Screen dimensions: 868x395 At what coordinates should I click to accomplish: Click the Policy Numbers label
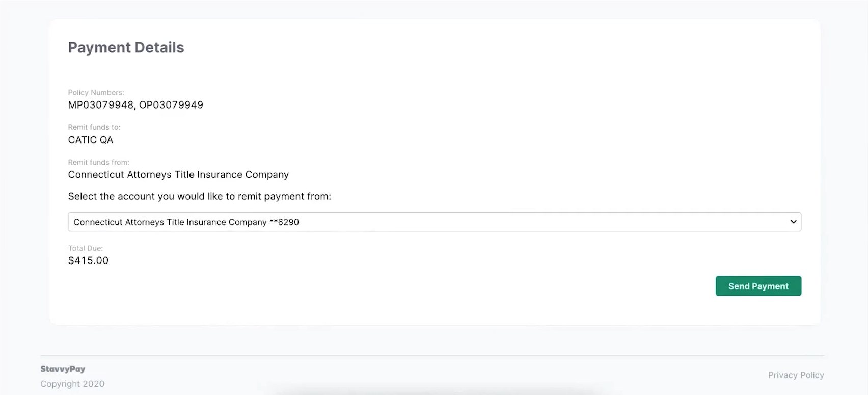point(96,93)
